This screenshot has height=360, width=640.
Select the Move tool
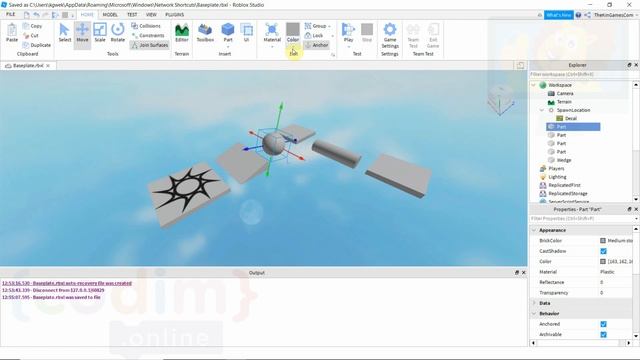pos(82,33)
